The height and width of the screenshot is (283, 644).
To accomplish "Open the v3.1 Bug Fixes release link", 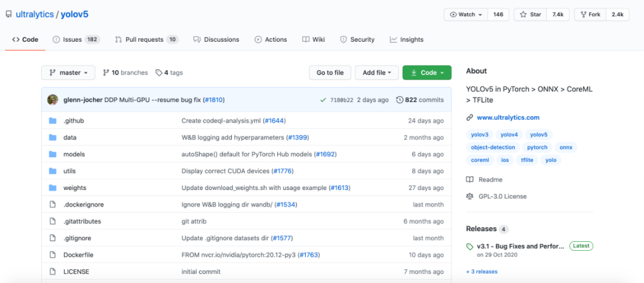I will 521,247.
